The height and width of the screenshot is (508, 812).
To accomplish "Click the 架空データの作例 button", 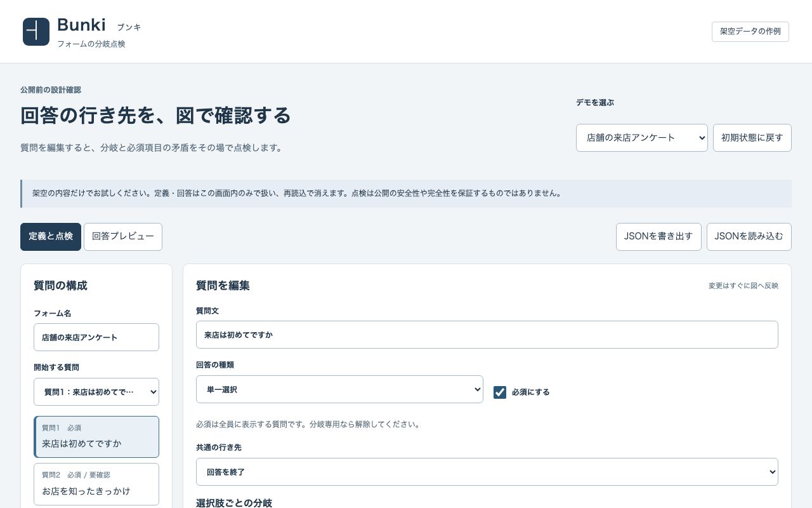I will click(x=750, y=32).
